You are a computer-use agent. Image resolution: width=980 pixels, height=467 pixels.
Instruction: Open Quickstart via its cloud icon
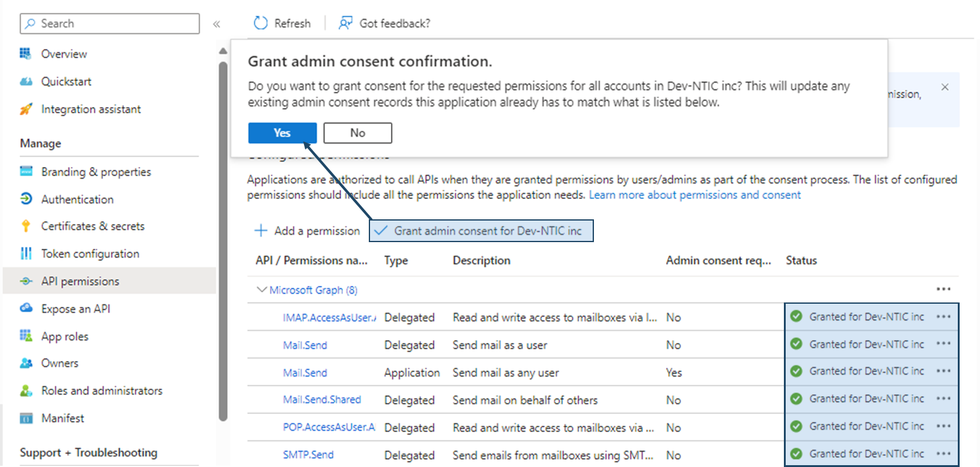click(x=26, y=81)
